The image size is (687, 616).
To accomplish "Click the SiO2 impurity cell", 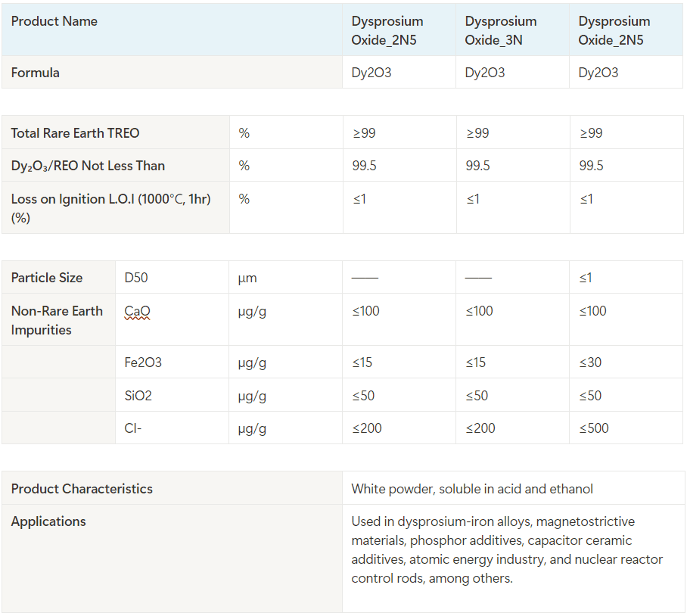I will point(138,396).
